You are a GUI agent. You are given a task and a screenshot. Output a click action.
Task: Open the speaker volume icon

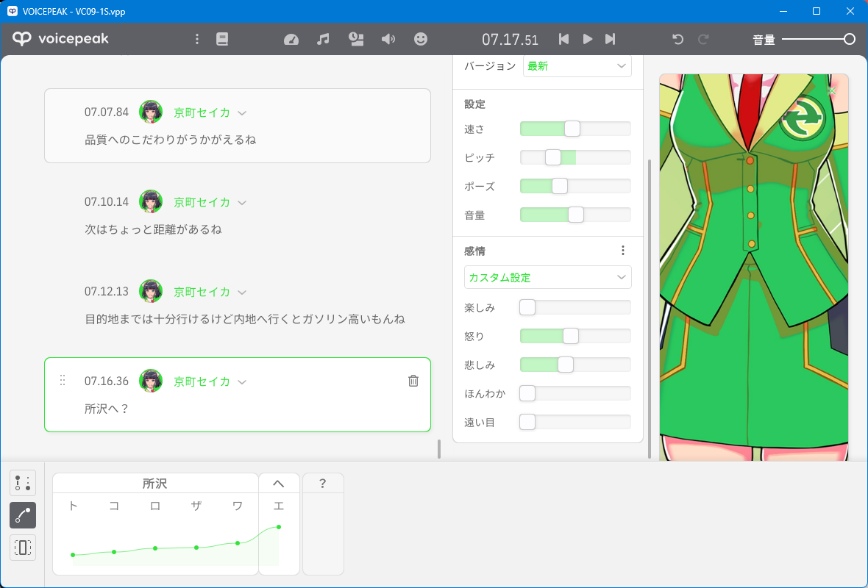[x=388, y=40]
